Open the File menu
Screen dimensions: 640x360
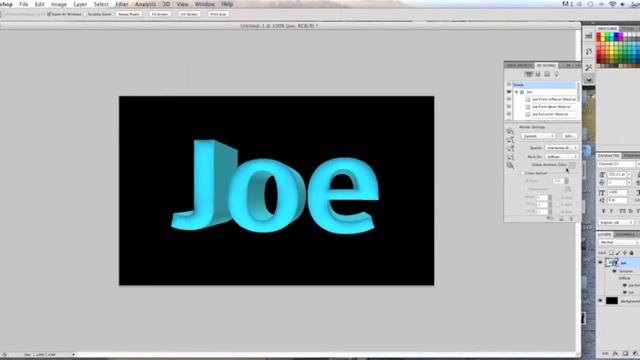pyautogui.click(x=24, y=4)
